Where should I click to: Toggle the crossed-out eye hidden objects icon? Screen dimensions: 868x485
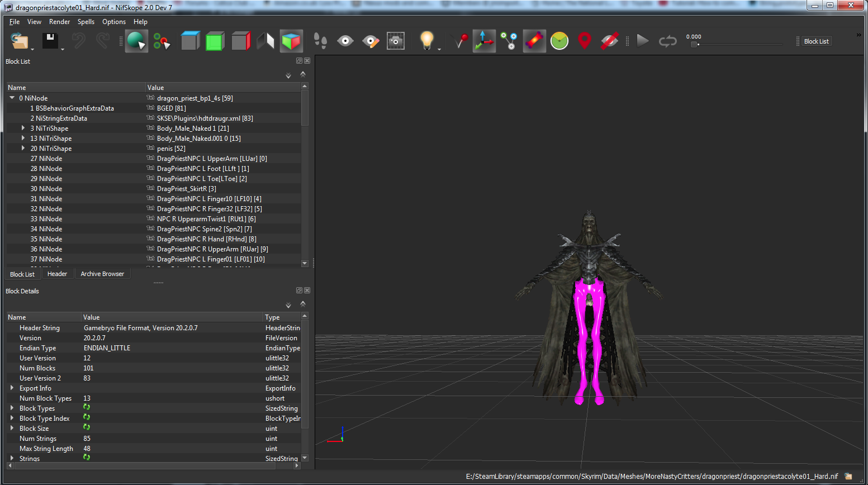coord(610,41)
